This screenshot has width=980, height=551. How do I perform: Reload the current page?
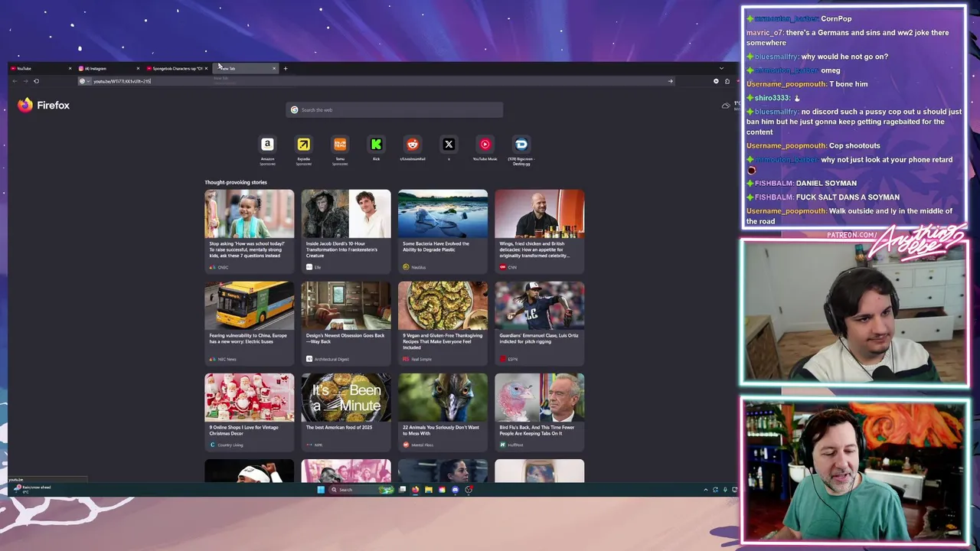pyautogui.click(x=36, y=81)
